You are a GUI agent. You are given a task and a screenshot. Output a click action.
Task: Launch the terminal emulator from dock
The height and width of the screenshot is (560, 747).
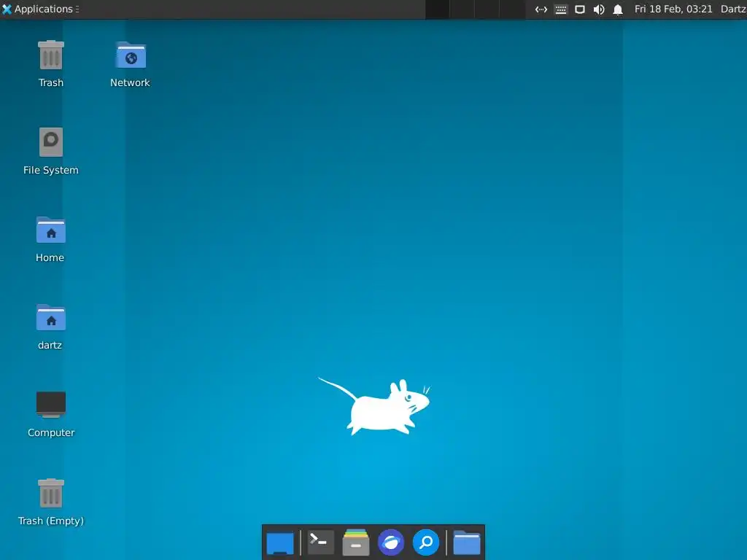pyautogui.click(x=320, y=542)
